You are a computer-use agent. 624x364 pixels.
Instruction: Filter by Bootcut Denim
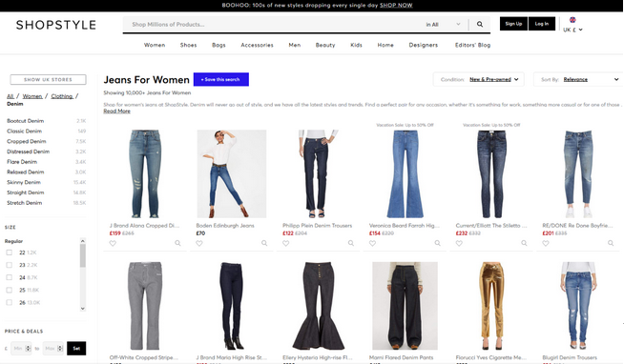pyautogui.click(x=26, y=121)
